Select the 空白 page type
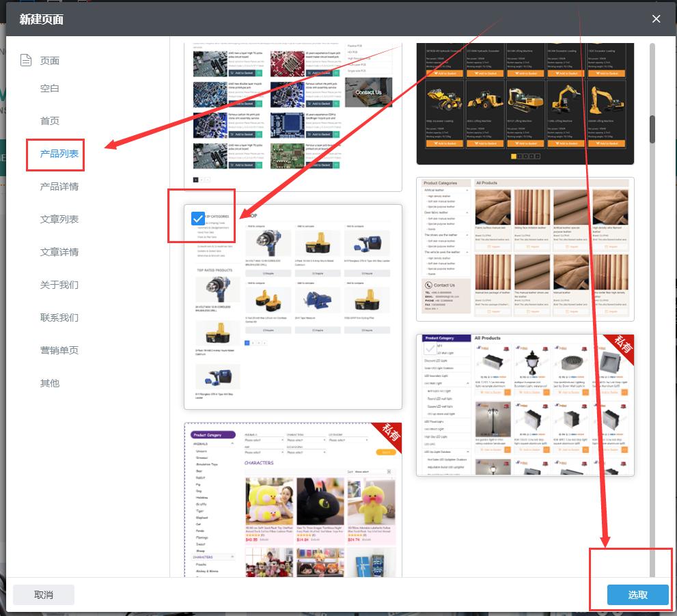Image resolution: width=677 pixels, height=616 pixels. point(50,88)
